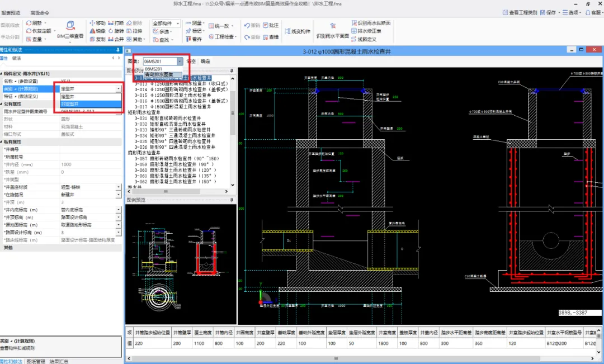Open the 井顶标高 dropdown arrow
The height and width of the screenshot is (364, 604).
[x=119, y=218]
